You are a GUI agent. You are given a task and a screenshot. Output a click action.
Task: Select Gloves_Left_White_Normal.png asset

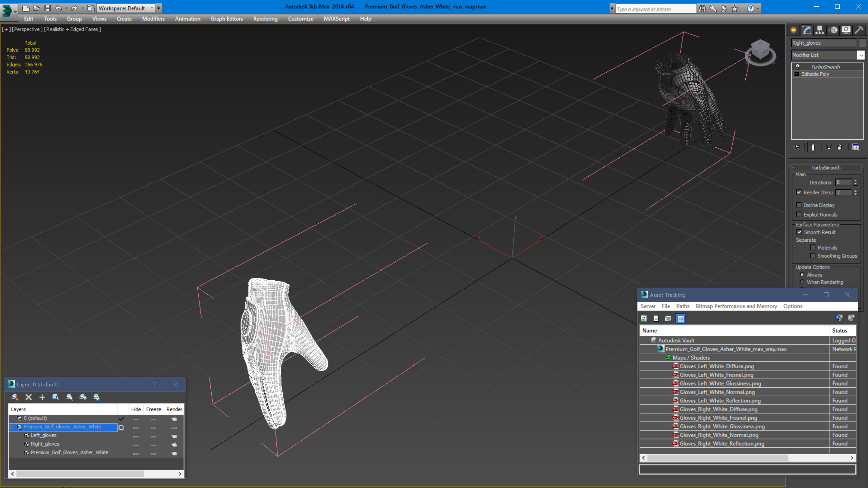click(x=717, y=392)
